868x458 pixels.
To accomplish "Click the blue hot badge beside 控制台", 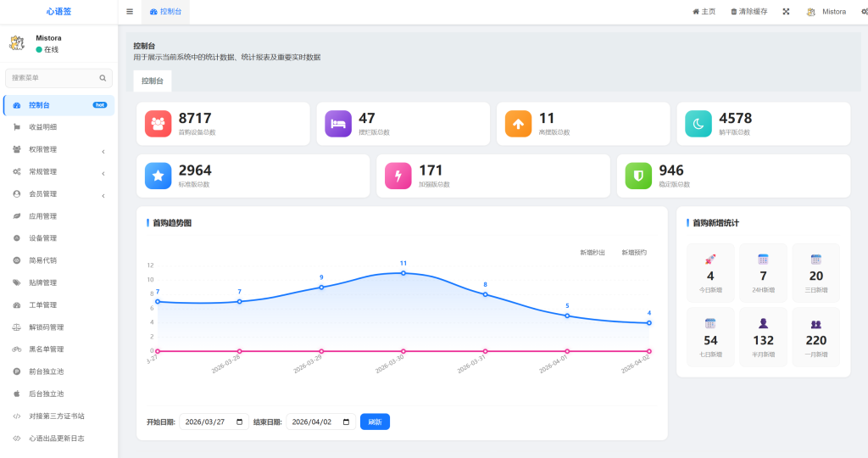I will [x=100, y=105].
